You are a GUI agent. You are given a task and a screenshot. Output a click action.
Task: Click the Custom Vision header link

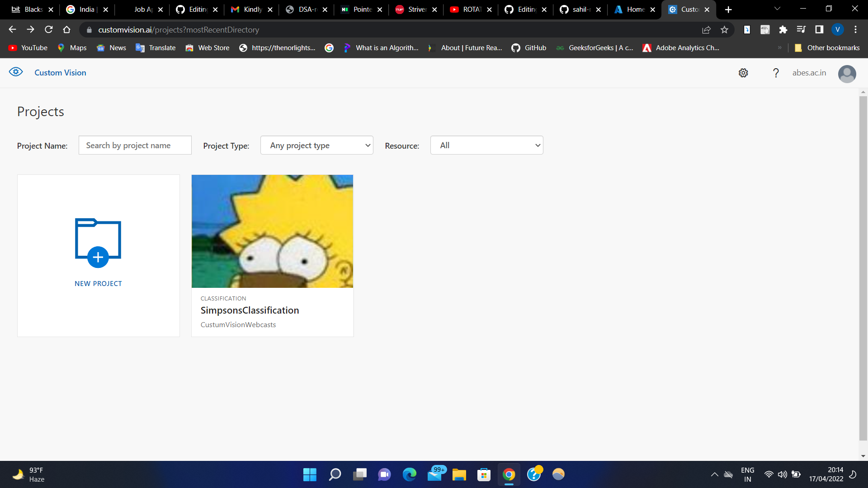point(60,72)
